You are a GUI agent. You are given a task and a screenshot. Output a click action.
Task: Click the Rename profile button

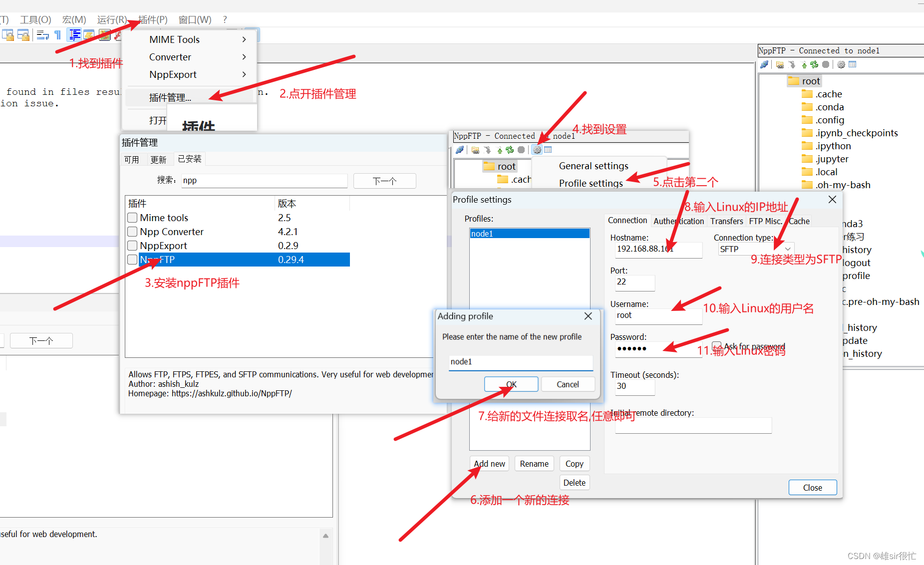point(534,464)
